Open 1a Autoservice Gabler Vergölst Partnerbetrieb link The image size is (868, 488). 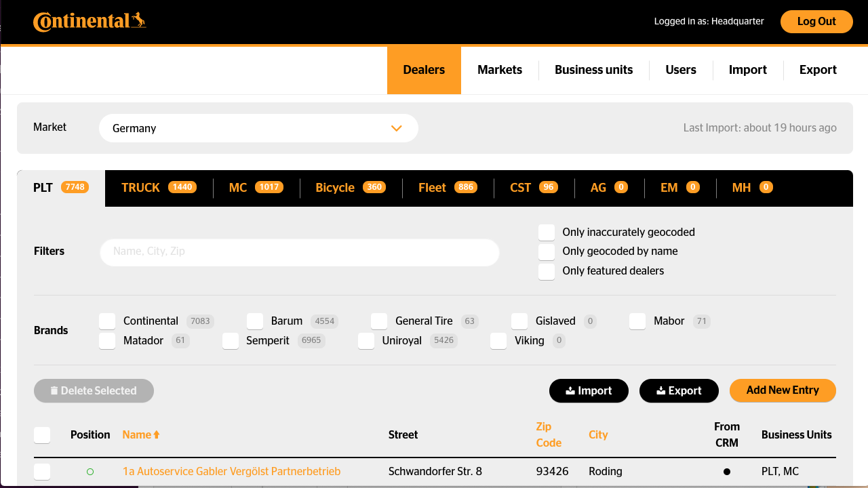(231, 472)
